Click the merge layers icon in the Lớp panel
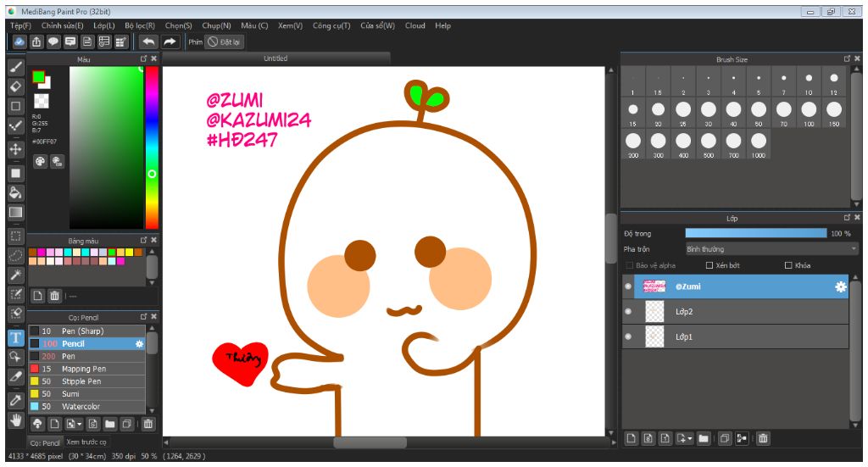 pos(742,439)
